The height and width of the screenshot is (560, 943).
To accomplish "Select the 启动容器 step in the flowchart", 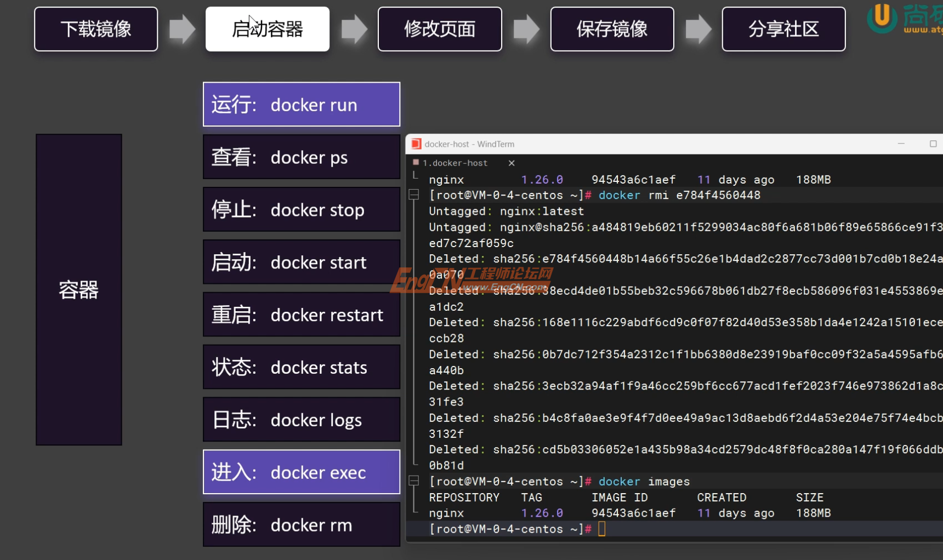I will point(267,28).
